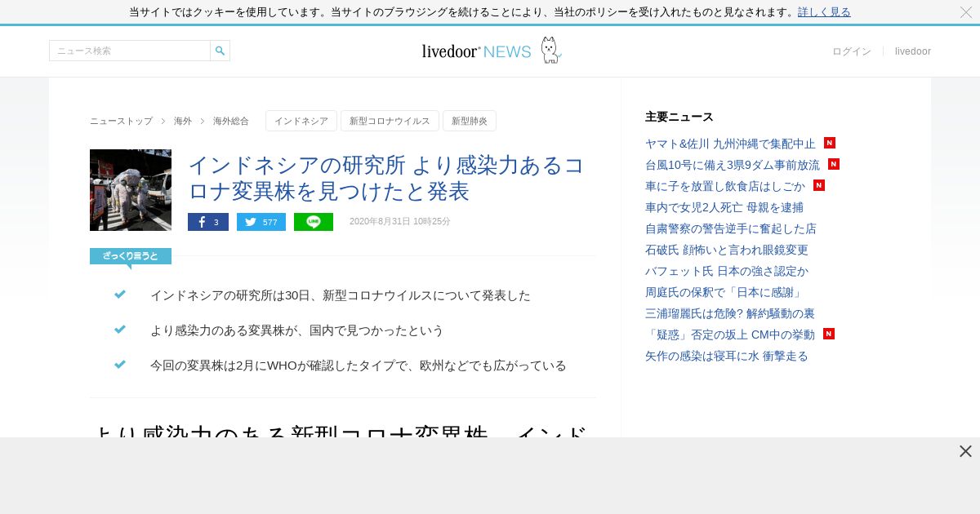Select the 新型コロナウイルス tag
This screenshot has width=980, height=514.
390,121
